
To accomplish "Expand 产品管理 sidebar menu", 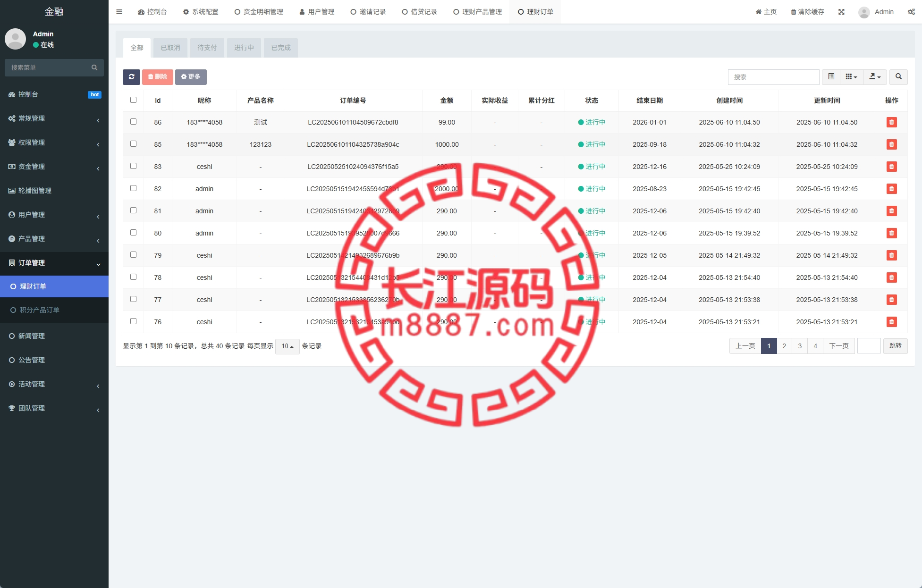I will (54, 239).
